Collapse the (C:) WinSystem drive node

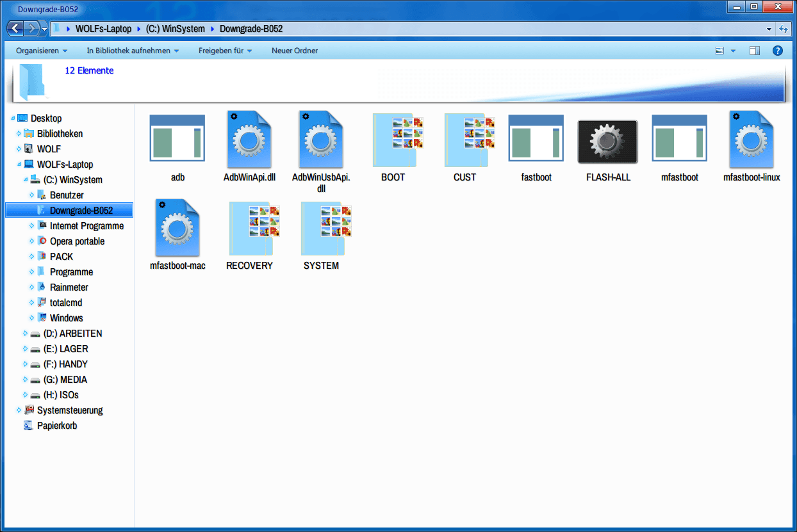coord(26,180)
